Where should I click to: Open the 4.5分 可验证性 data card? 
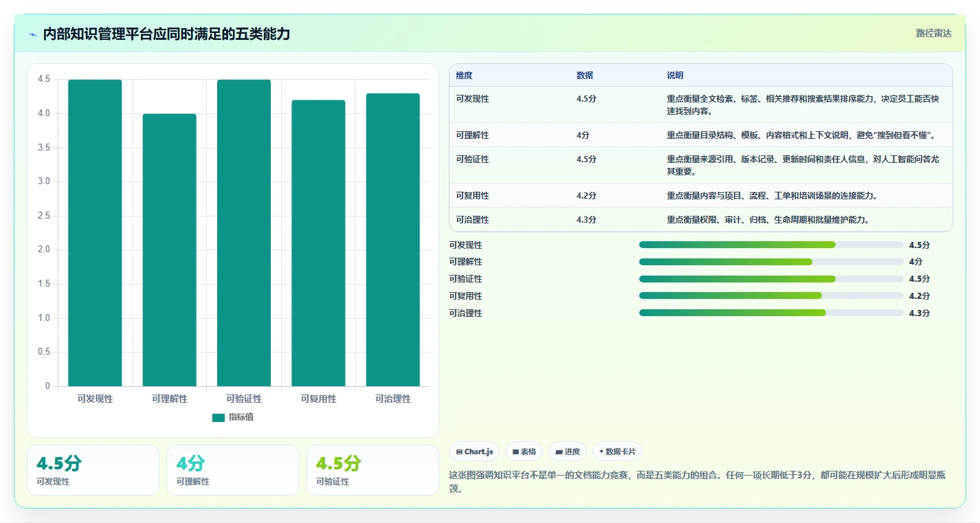click(x=372, y=470)
